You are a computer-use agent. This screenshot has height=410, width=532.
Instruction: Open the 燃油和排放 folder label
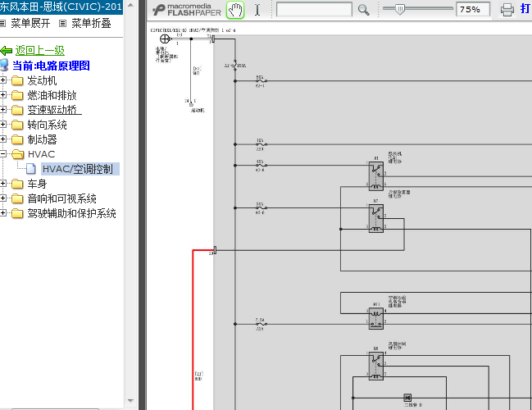tap(52, 95)
